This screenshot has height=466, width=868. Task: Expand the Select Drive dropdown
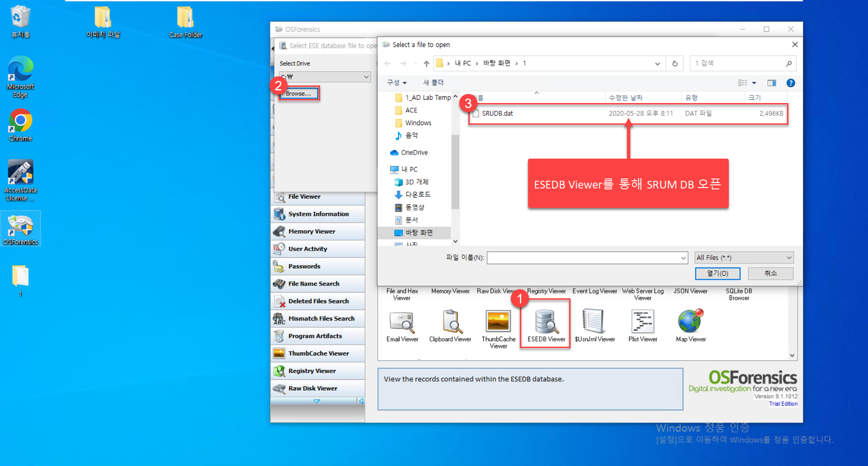click(325, 77)
